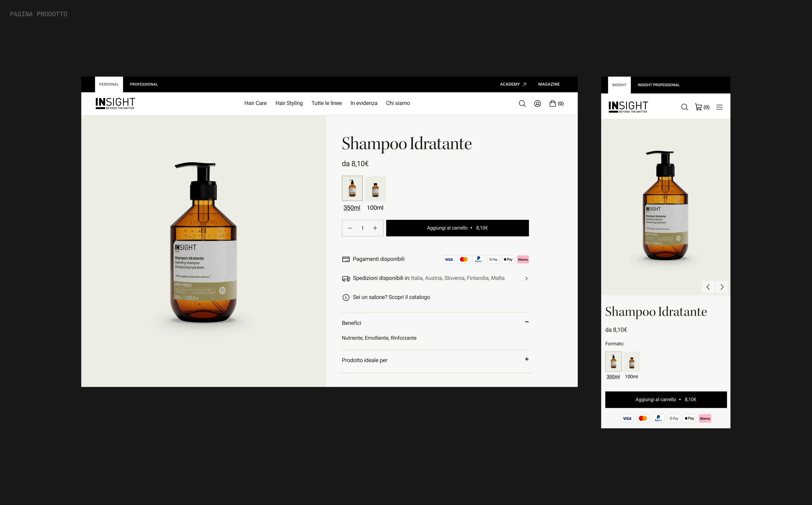Screen dimensions: 812x505
Task: Open hamburger menu in mobile view
Action: [x=720, y=107]
